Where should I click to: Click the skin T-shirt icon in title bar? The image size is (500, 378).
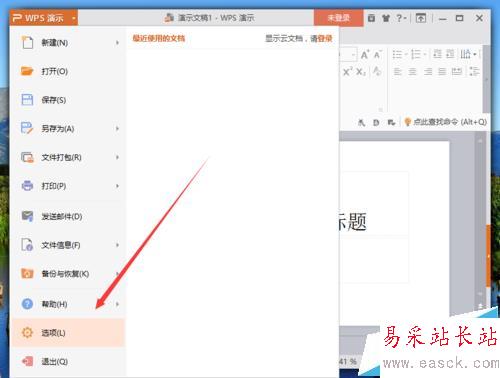(x=386, y=18)
